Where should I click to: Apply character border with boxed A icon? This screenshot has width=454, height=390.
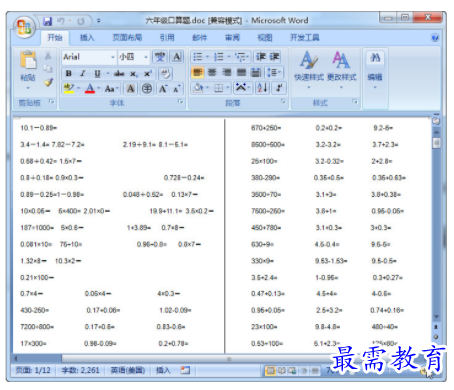point(177,57)
